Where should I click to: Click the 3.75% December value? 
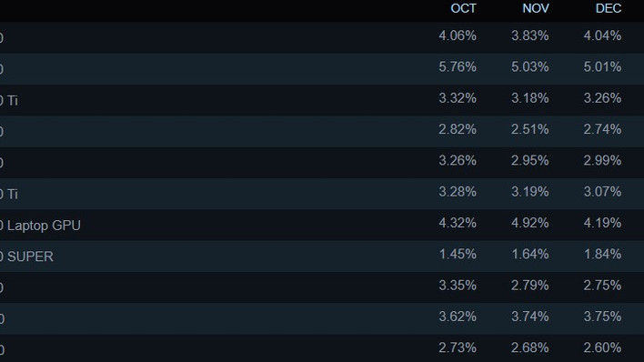[602, 317]
